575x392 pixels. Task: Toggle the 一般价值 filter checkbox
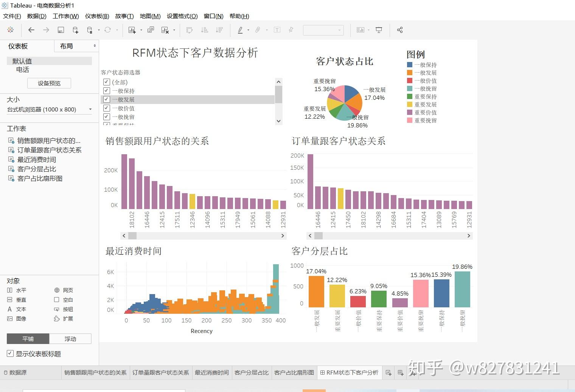click(107, 108)
